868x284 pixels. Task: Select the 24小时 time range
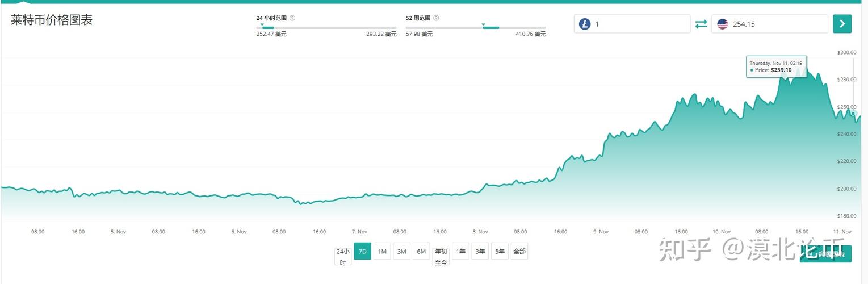click(343, 256)
